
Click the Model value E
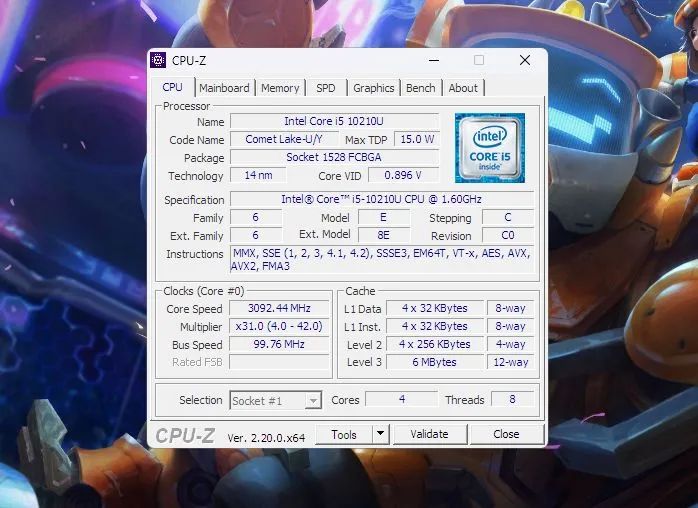tap(384, 217)
